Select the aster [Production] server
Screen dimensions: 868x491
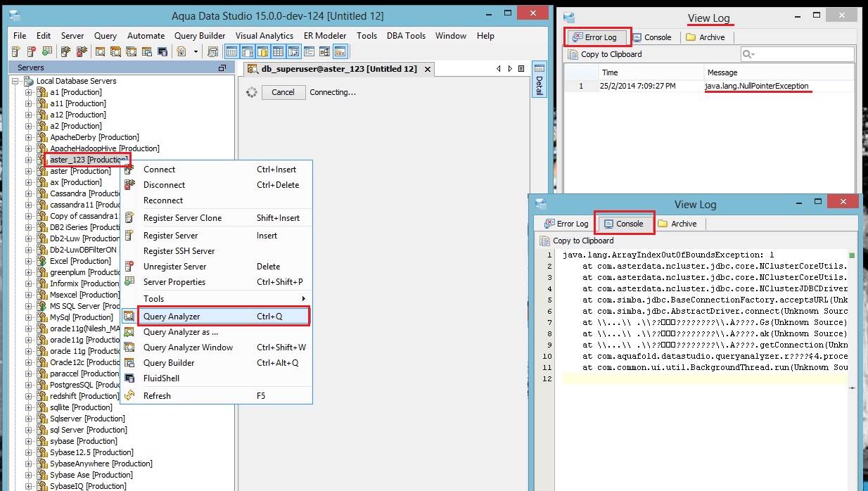coord(79,171)
